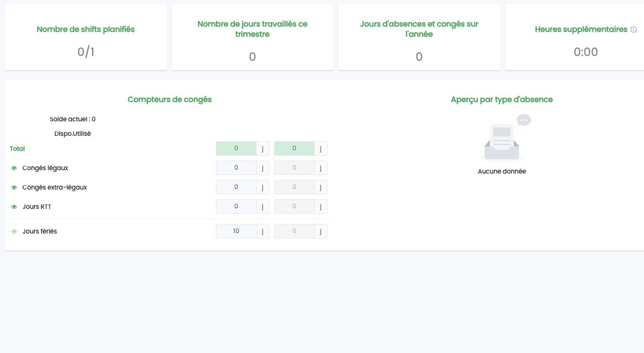Open the Jours d'absences et congés card
644x353 pixels.
[x=419, y=38]
